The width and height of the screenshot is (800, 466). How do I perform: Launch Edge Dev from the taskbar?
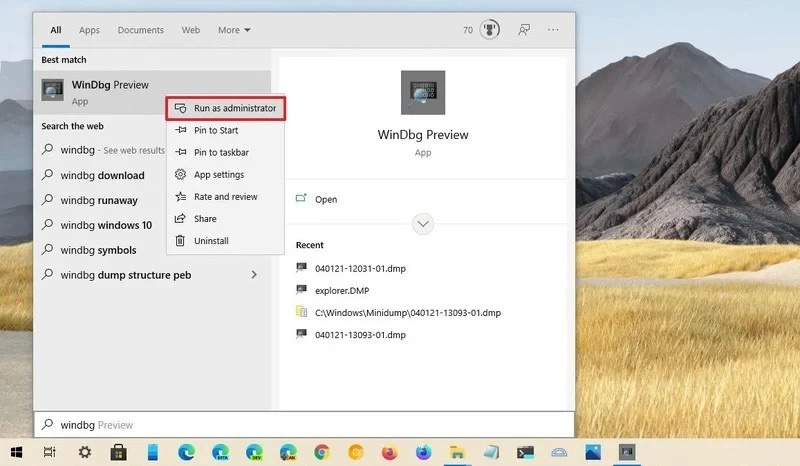coord(254,452)
